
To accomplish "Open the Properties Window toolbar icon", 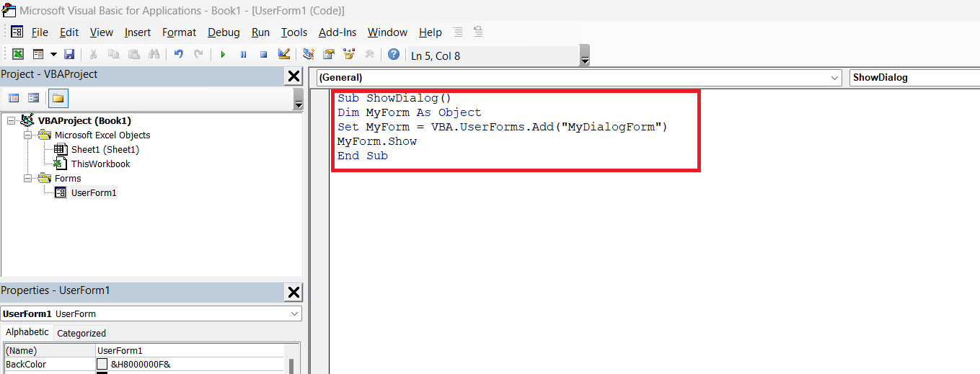I will pos(329,54).
